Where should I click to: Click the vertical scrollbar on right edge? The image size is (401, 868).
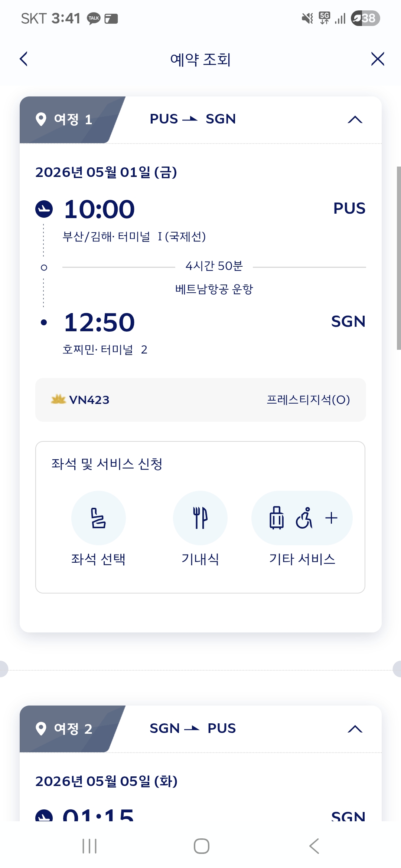(398, 258)
